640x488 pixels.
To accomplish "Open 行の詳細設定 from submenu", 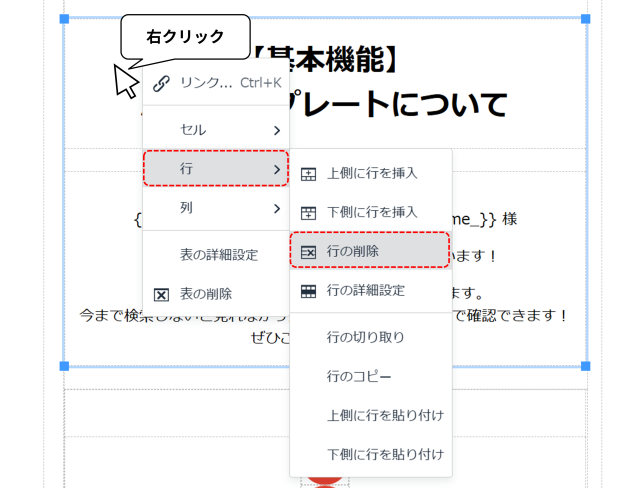I will pos(371,291).
